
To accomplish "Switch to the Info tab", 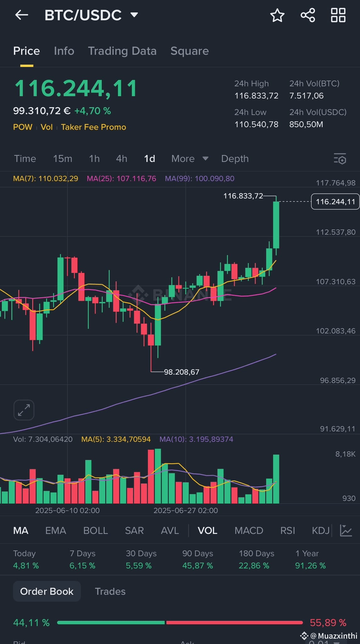I will 64,51.
